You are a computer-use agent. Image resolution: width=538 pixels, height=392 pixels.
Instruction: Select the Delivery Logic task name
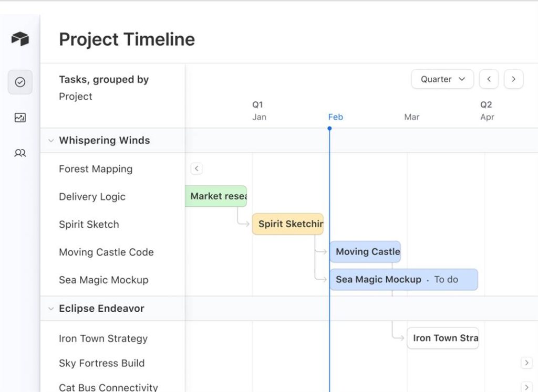92,196
